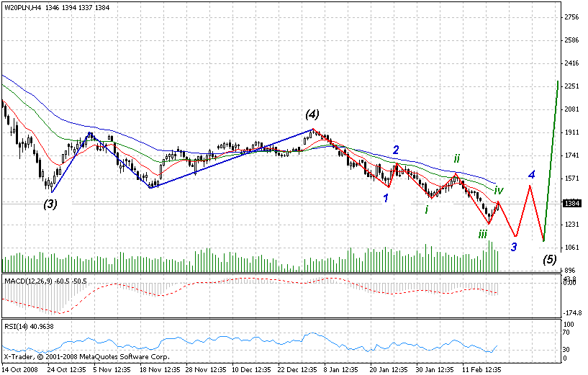Click the blue wave label 2
The width and height of the screenshot is (588, 375).
coord(396,150)
